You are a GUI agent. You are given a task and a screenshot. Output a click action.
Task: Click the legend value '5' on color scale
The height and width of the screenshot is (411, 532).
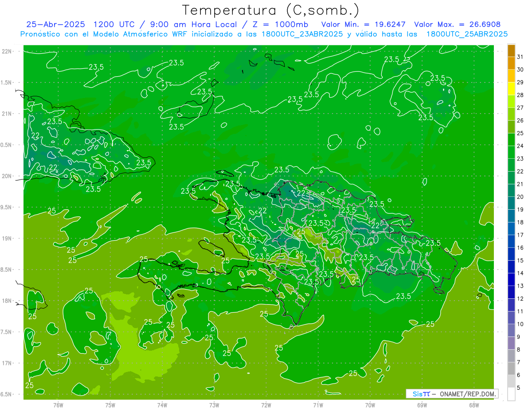[x=519, y=388]
